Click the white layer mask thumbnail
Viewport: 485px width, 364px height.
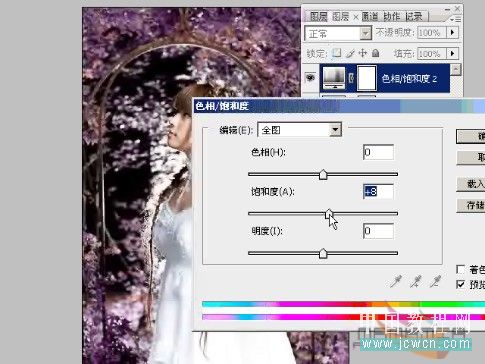(x=367, y=78)
